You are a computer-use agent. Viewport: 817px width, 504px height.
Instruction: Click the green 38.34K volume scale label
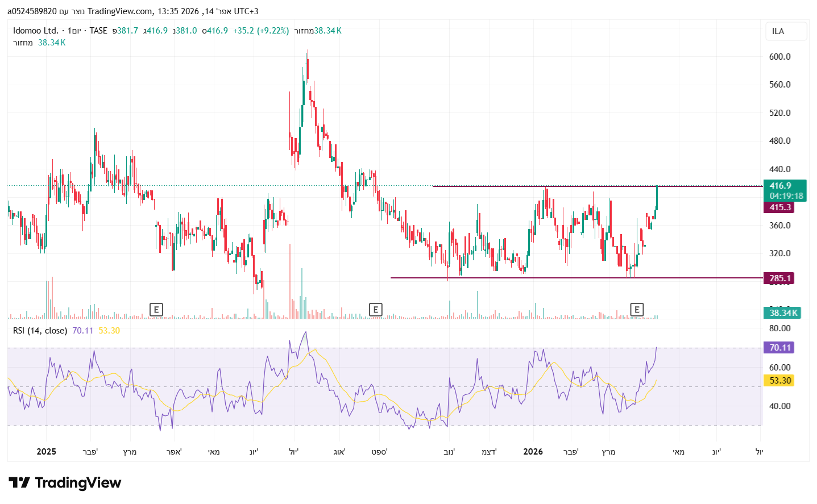click(782, 313)
